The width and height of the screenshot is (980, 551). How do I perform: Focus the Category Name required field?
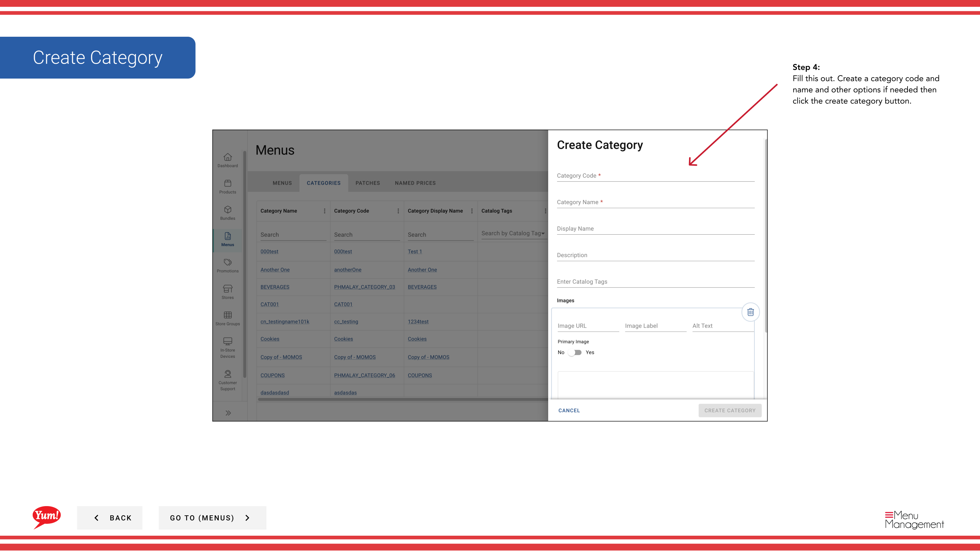point(655,202)
